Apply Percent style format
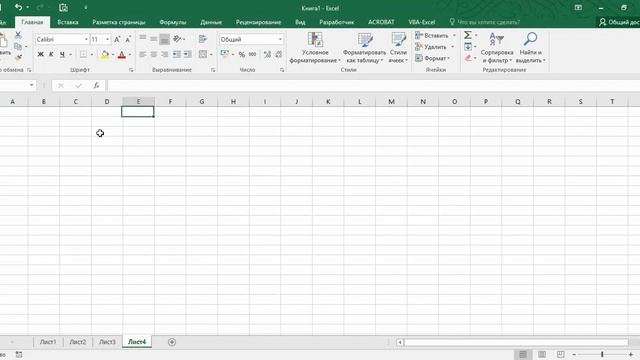Image resolution: width=640 pixels, height=360 pixels. [x=242, y=54]
